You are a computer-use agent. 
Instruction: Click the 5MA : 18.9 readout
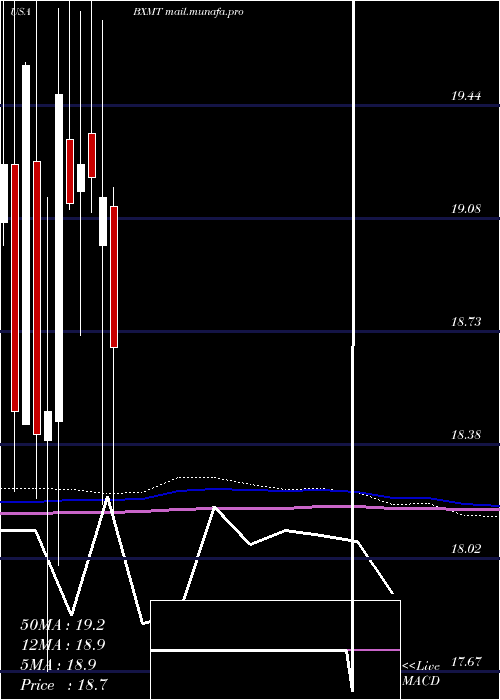click(58, 665)
